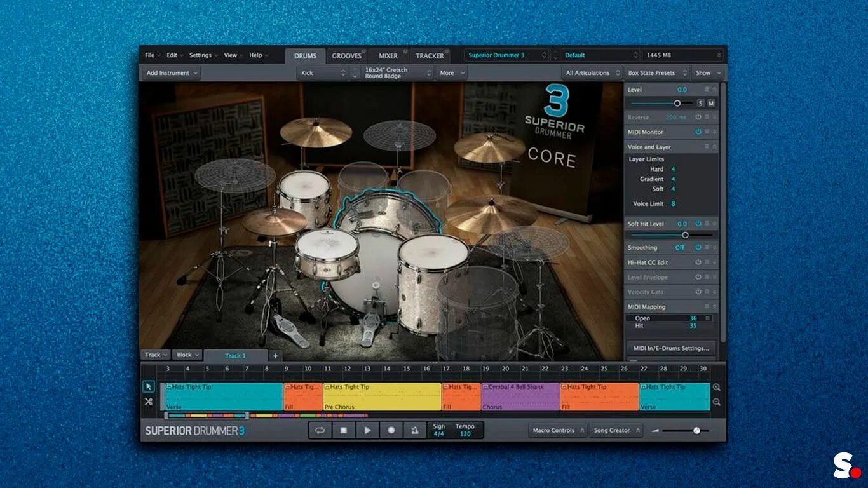Open the Kick instrument selector dropdown

point(323,73)
